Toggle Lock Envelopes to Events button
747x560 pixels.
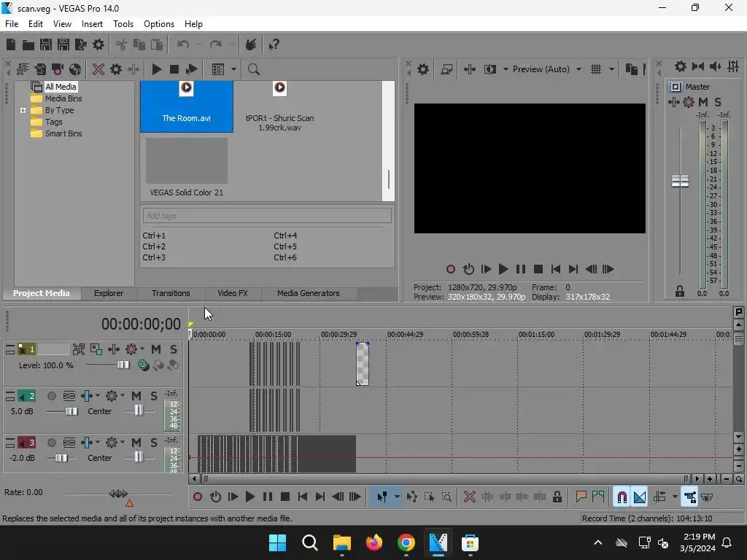689,497
